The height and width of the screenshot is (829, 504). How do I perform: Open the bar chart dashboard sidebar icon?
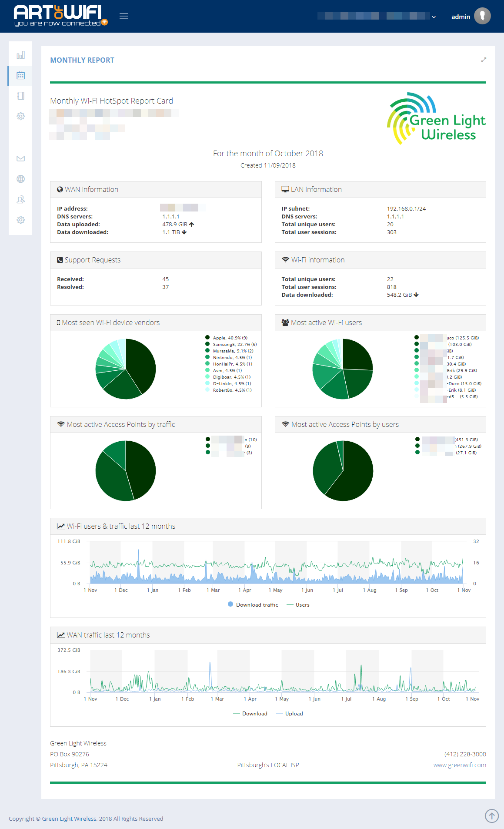pyautogui.click(x=20, y=55)
